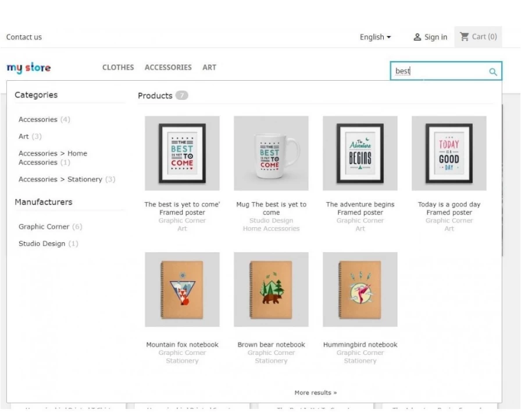521x420 pixels.
Task: Select Graphic Corner manufacturer filter
Action: (x=50, y=227)
